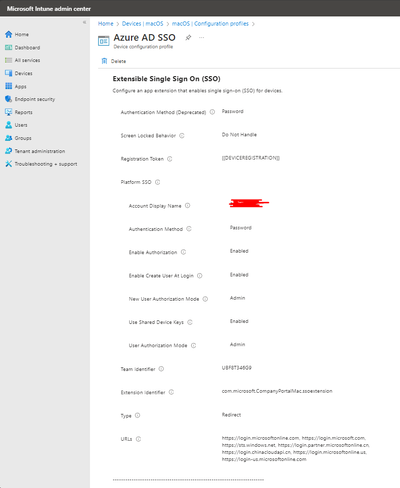Open Troubleshooting + support in the menu
This screenshot has height=488, width=400.
coord(46,164)
